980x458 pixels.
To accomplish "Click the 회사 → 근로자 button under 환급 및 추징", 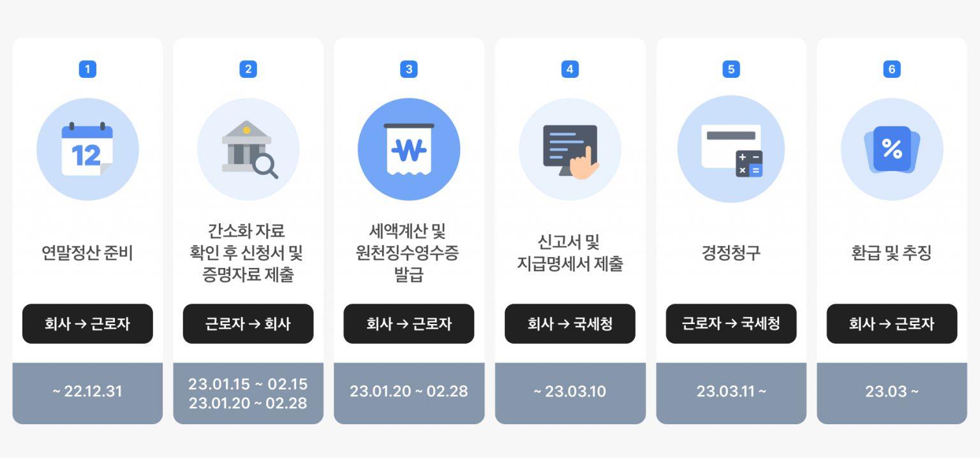I will click(x=892, y=323).
